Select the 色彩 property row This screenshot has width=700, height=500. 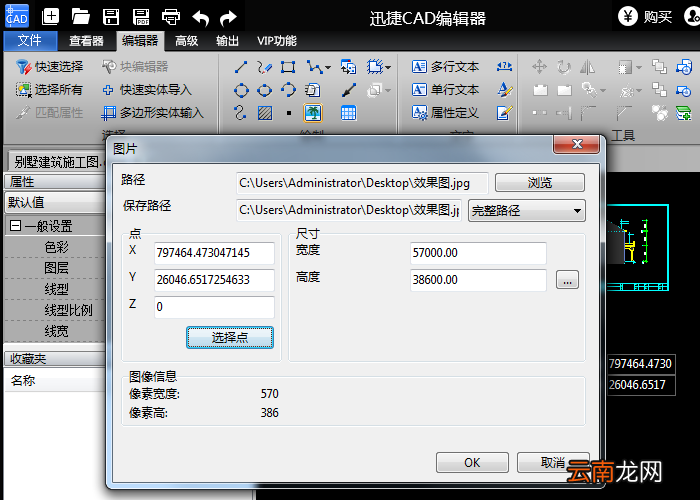[x=55, y=247]
